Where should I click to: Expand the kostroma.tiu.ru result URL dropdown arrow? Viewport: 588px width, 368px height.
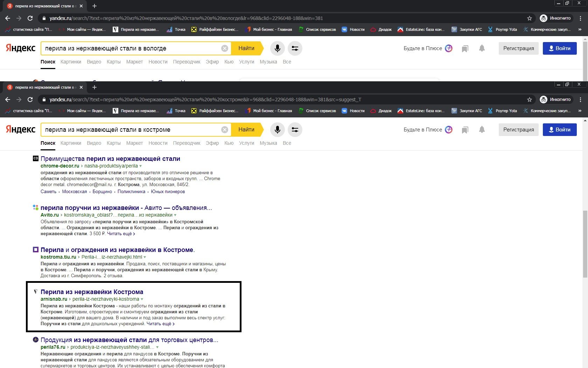145,257
